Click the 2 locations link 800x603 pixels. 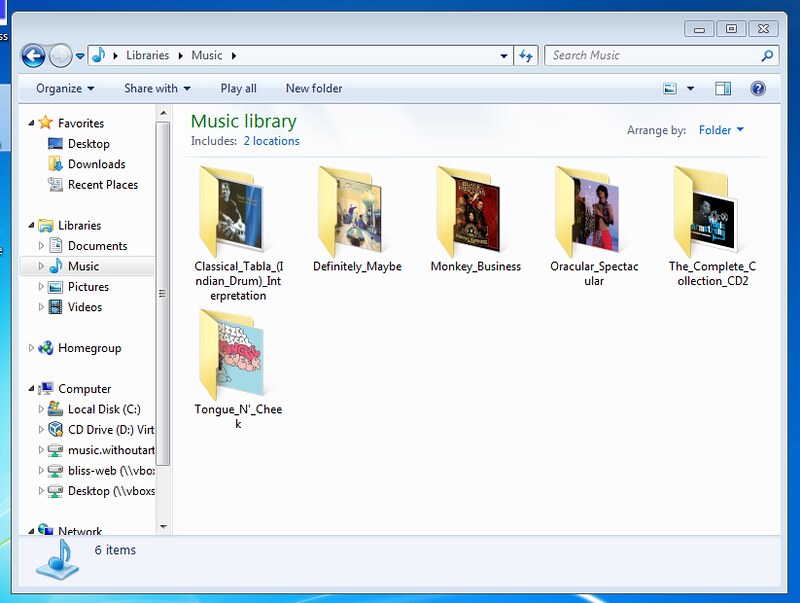(x=271, y=141)
